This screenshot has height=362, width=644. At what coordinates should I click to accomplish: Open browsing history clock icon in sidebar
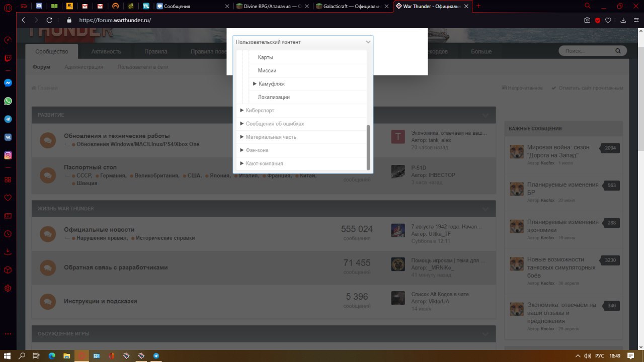[8, 234]
